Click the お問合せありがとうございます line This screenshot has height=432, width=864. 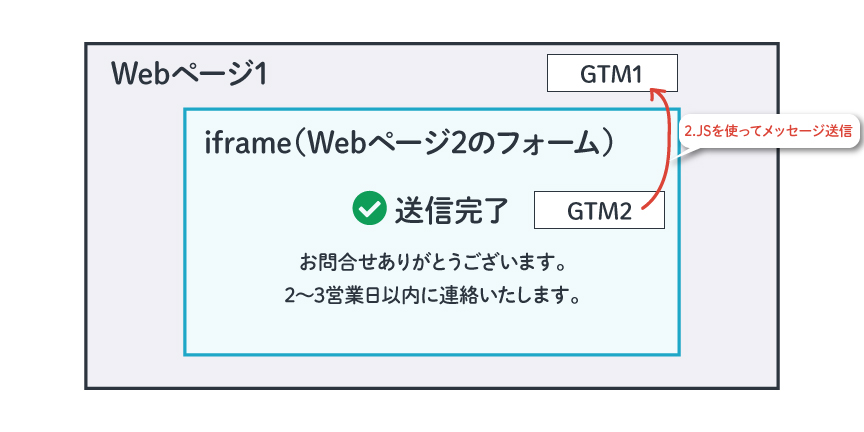point(432,263)
